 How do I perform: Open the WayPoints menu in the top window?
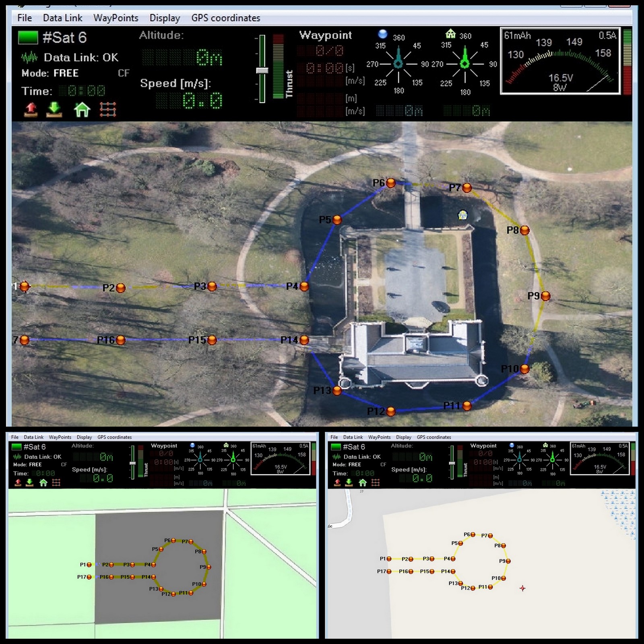click(116, 18)
